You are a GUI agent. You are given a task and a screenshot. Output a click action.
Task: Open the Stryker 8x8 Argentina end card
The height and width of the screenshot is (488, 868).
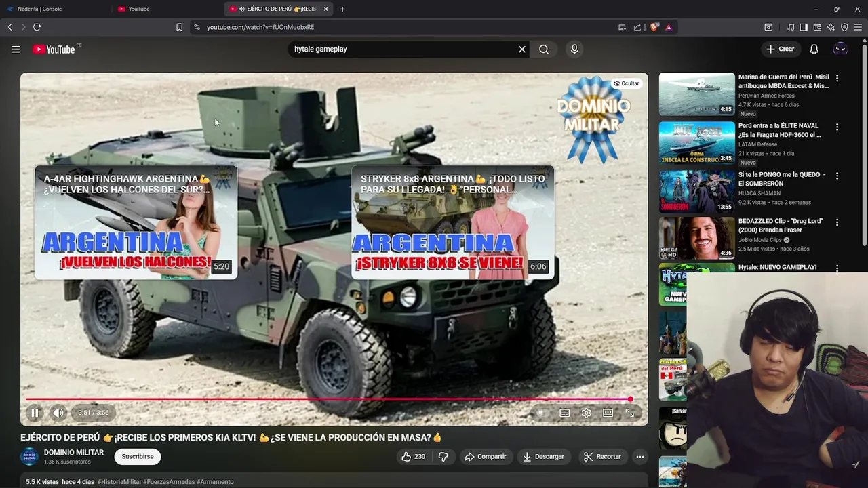[452, 222]
